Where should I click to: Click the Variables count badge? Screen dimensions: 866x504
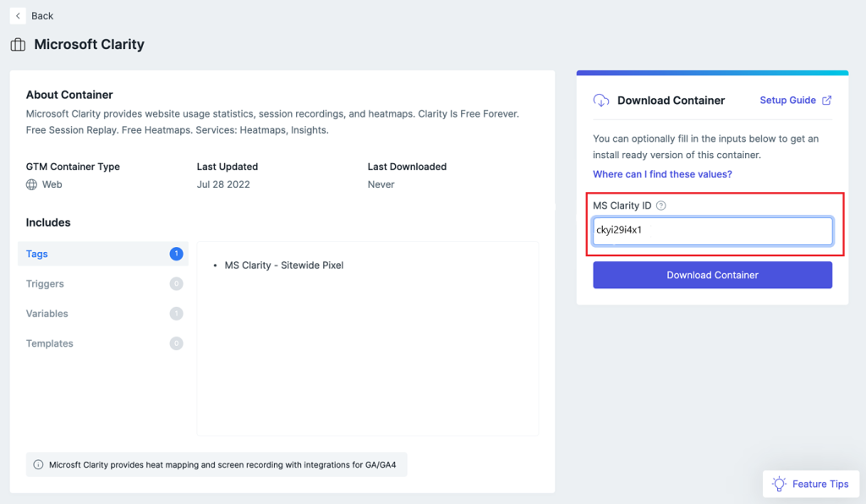coord(176,314)
